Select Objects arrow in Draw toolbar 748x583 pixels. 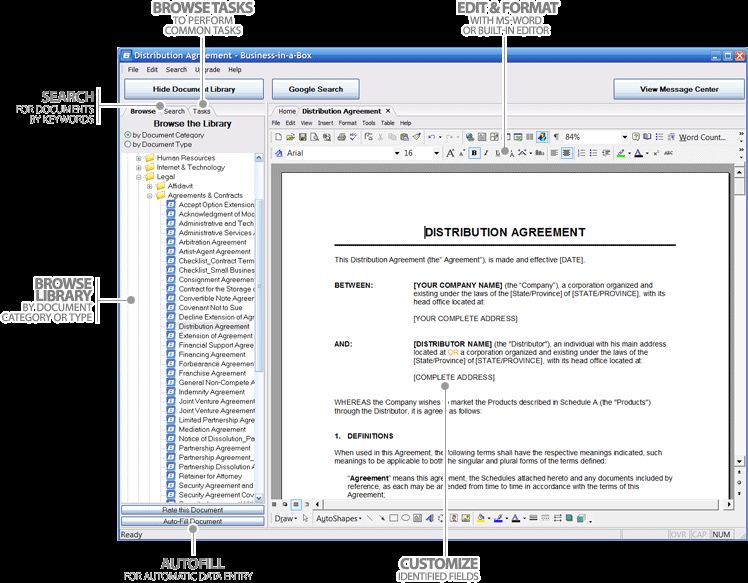click(x=305, y=518)
